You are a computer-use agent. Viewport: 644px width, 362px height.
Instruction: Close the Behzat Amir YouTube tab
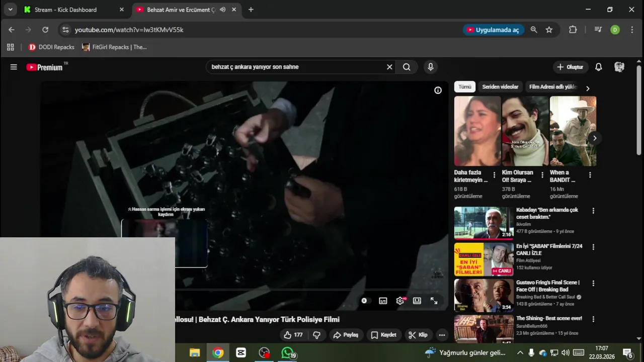[234, 10]
